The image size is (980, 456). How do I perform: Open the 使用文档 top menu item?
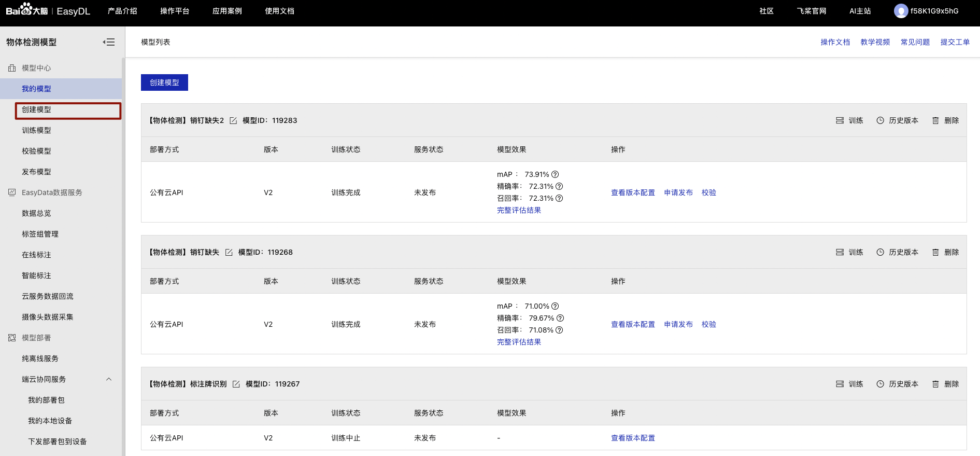tap(279, 11)
